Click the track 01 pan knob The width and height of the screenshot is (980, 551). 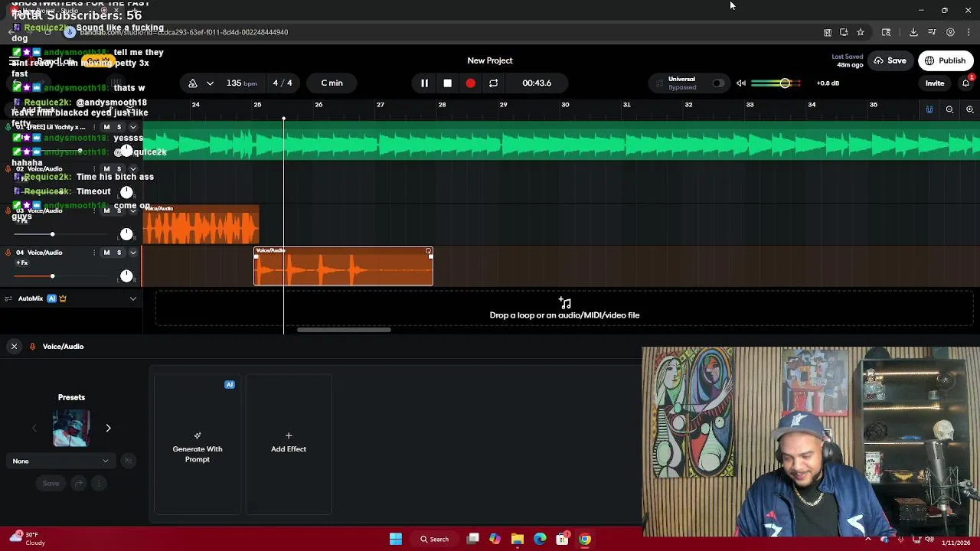[x=126, y=150]
